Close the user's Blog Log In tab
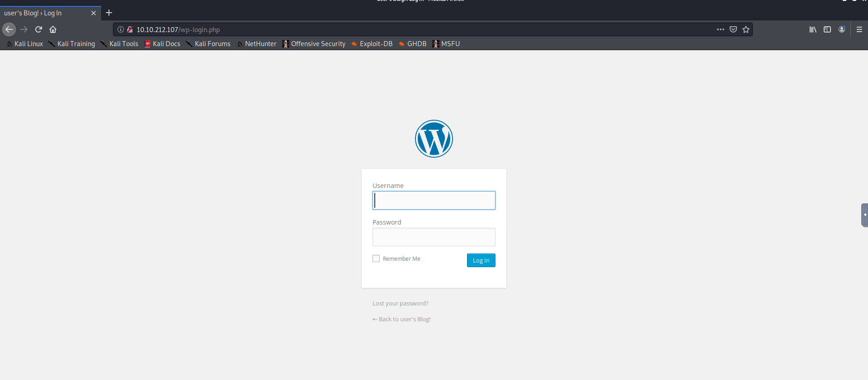This screenshot has width=868, height=380. point(94,13)
